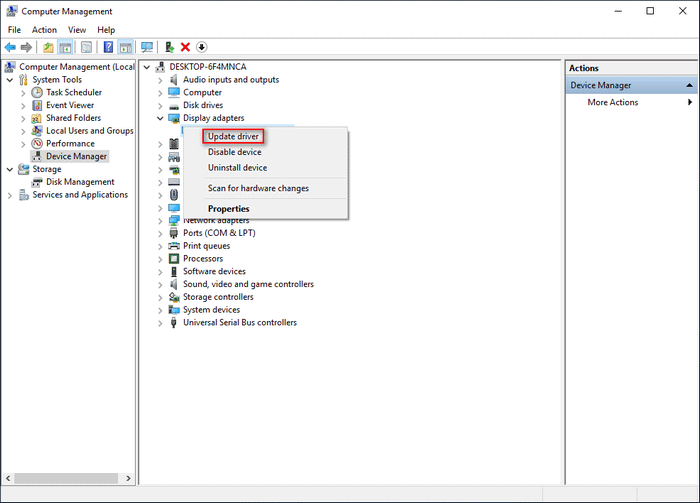Select the Computer tree row

pyautogui.click(x=202, y=92)
